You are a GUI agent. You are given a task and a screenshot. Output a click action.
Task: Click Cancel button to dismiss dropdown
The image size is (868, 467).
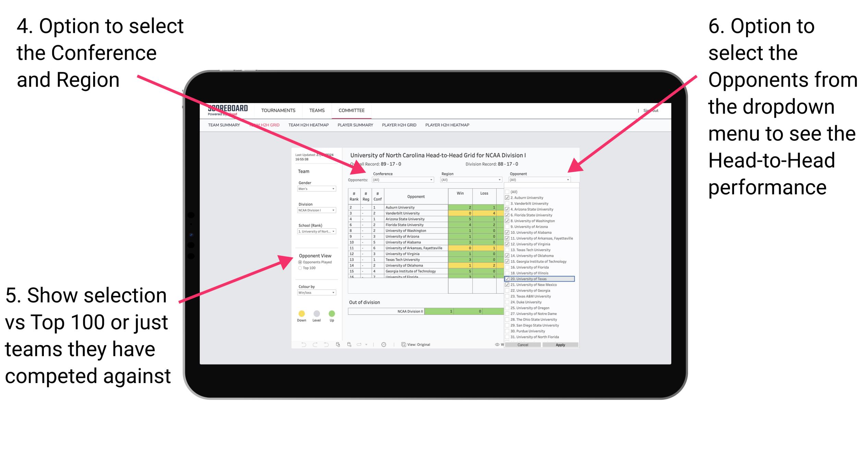click(521, 344)
